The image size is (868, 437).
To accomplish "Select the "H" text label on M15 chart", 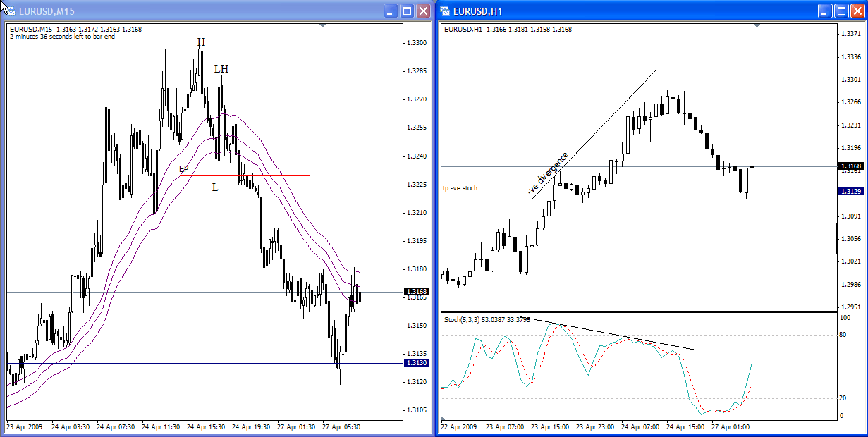I will [x=202, y=42].
